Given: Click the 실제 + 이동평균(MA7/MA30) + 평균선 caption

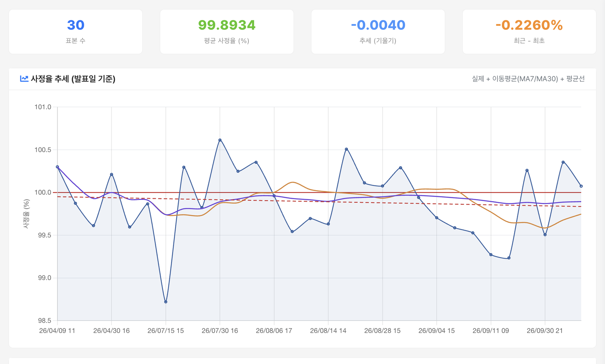Looking at the screenshot, I should coord(528,79).
